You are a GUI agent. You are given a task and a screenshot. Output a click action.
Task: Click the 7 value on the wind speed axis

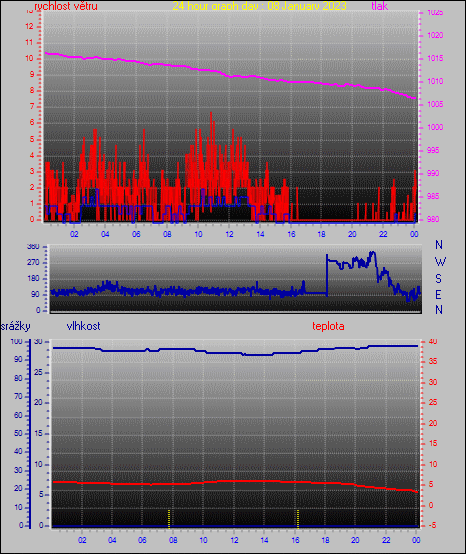point(32,107)
